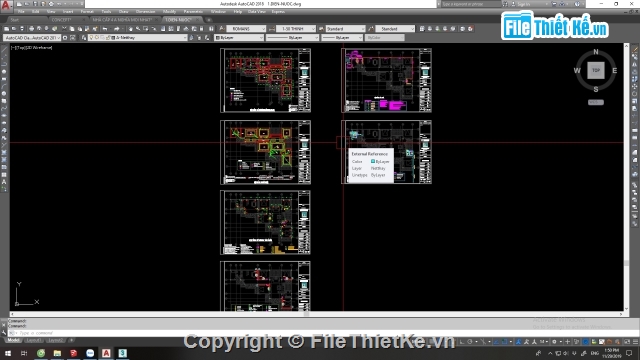
Task: Open the Dimension menu
Action: pos(145,12)
